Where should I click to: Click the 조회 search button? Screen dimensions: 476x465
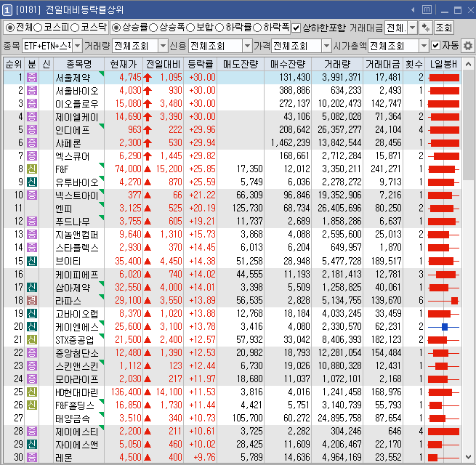coord(443,28)
